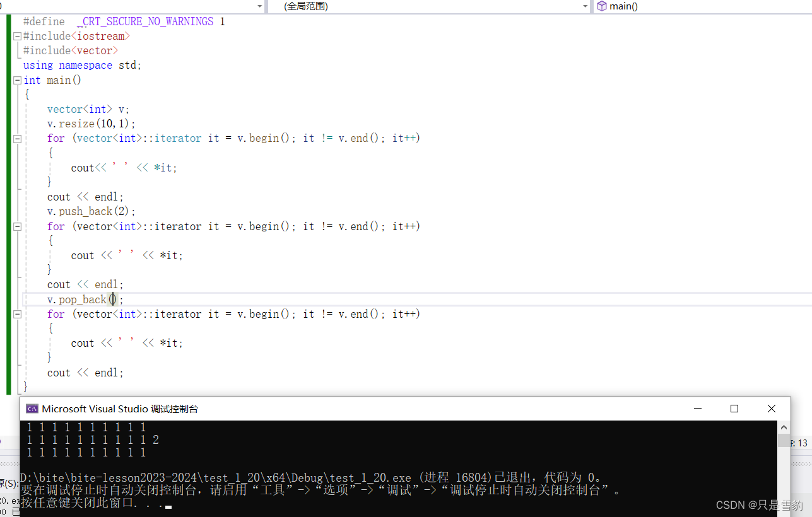Click the 'vector<int> v;' declaration

[88, 109]
